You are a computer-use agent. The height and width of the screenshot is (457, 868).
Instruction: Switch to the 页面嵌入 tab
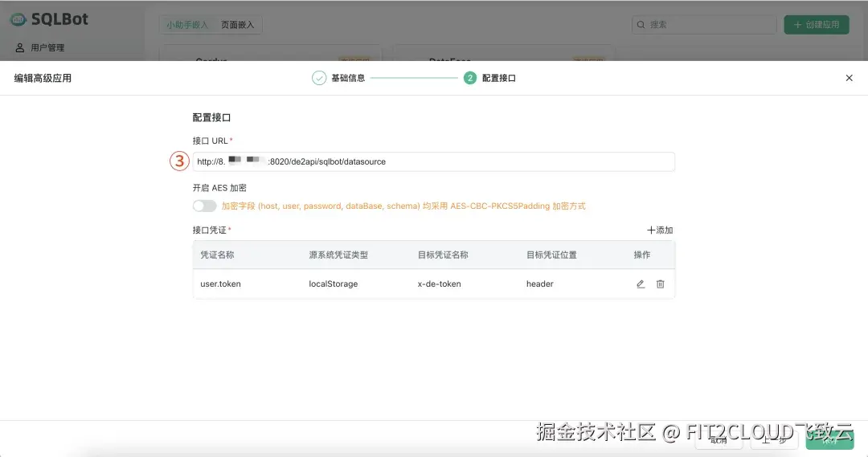tap(238, 25)
